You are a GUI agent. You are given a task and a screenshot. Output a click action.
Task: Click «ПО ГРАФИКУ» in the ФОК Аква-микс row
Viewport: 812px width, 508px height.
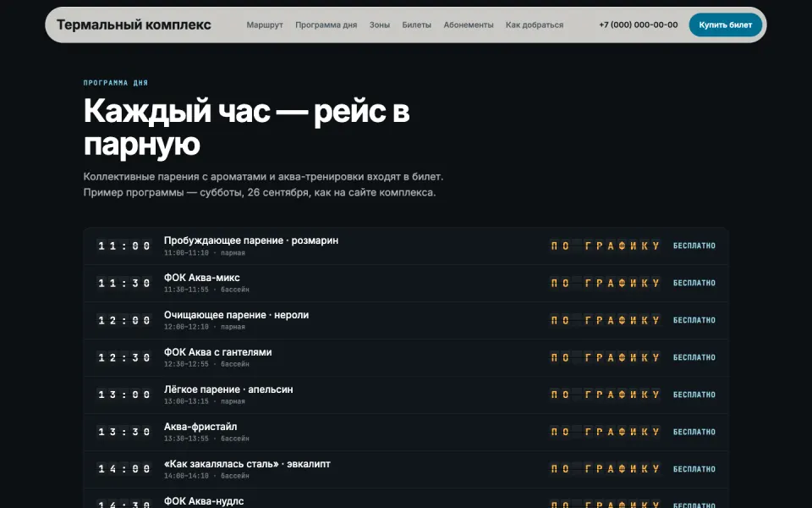click(x=605, y=283)
